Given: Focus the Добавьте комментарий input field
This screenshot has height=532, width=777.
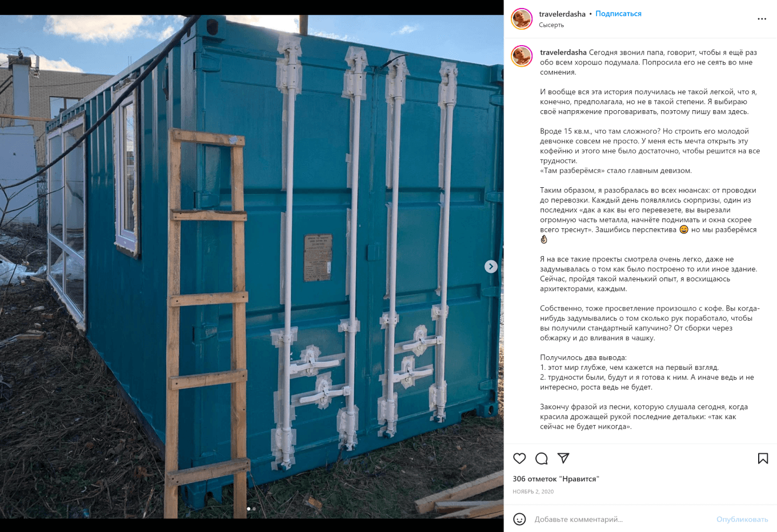Looking at the screenshot, I should [x=621, y=519].
